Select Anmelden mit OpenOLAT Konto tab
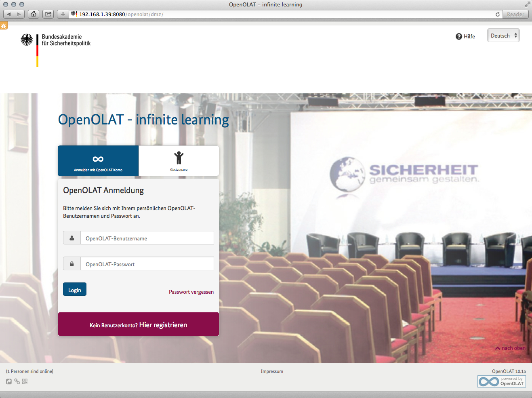This screenshot has width=532, height=398. [x=98, y=161]
